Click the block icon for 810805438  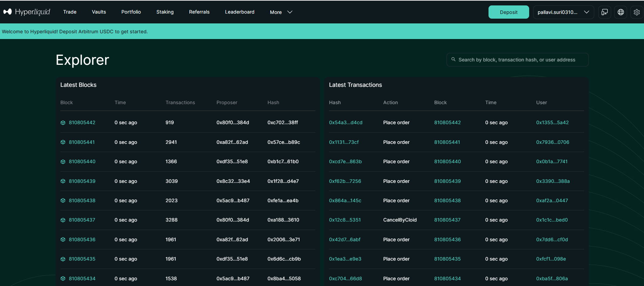pyautogui.click(x=63, y=201)
